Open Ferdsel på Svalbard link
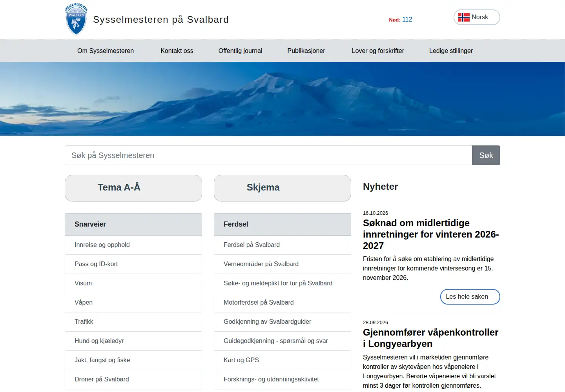 coord(282,245)
